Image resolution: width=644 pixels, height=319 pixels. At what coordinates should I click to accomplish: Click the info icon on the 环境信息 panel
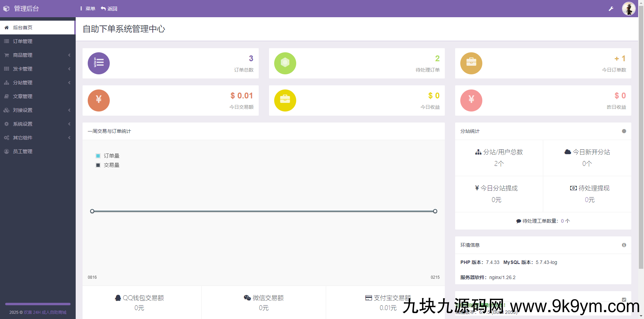(624, 245)
